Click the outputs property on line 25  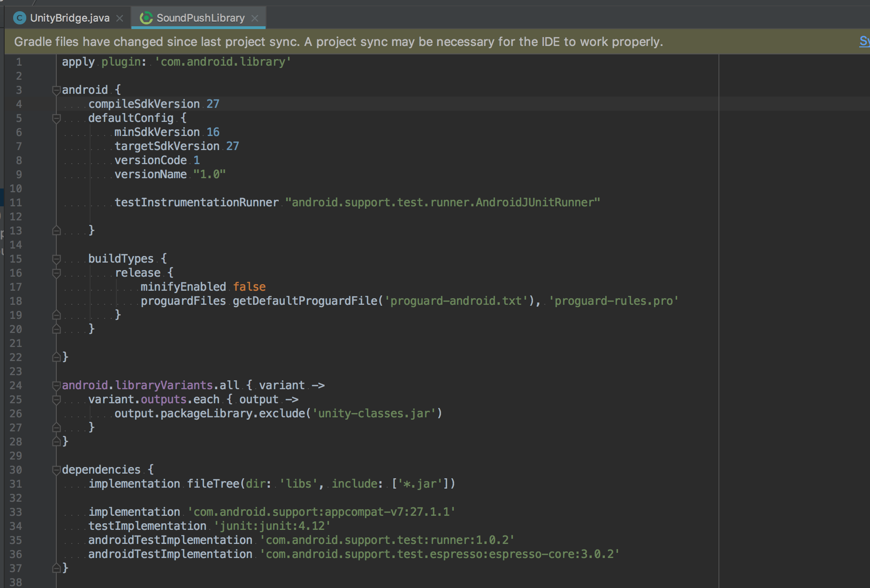click(x=164, y=400)
